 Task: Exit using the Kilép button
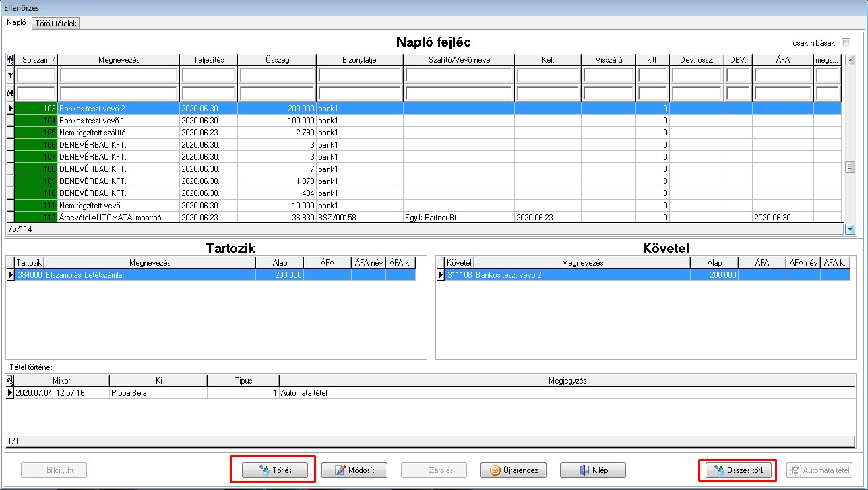point(594,470)
